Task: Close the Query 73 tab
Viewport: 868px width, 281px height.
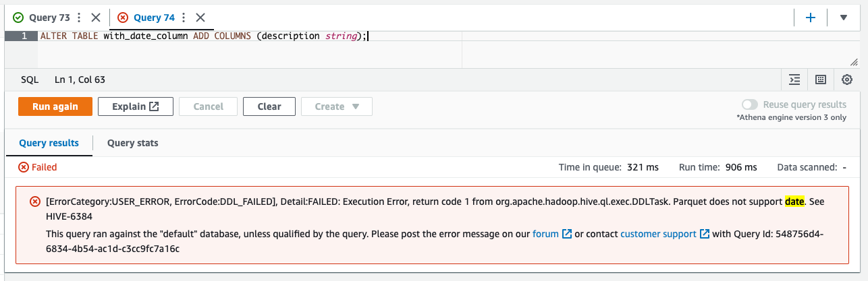Action: [x=96, y=18]
